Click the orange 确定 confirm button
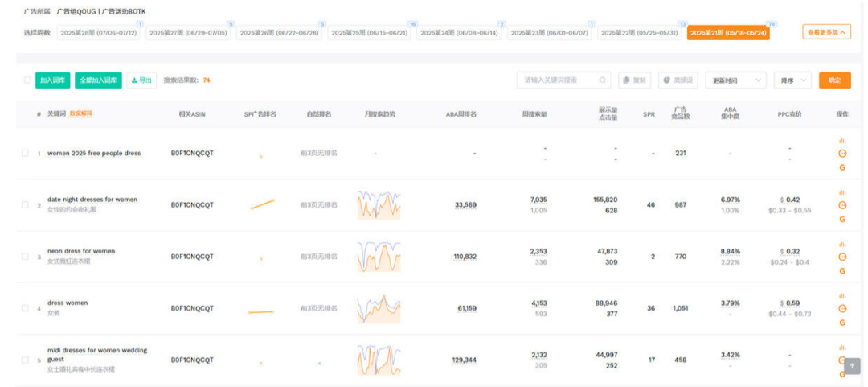868x387 pixels. pyautogui.click(x=835, y=80)
